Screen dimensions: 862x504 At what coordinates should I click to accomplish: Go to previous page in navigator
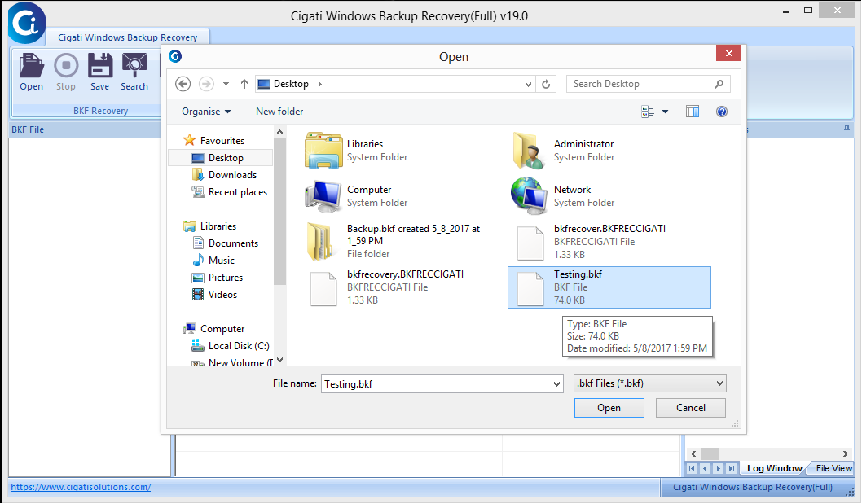[706, 468]
